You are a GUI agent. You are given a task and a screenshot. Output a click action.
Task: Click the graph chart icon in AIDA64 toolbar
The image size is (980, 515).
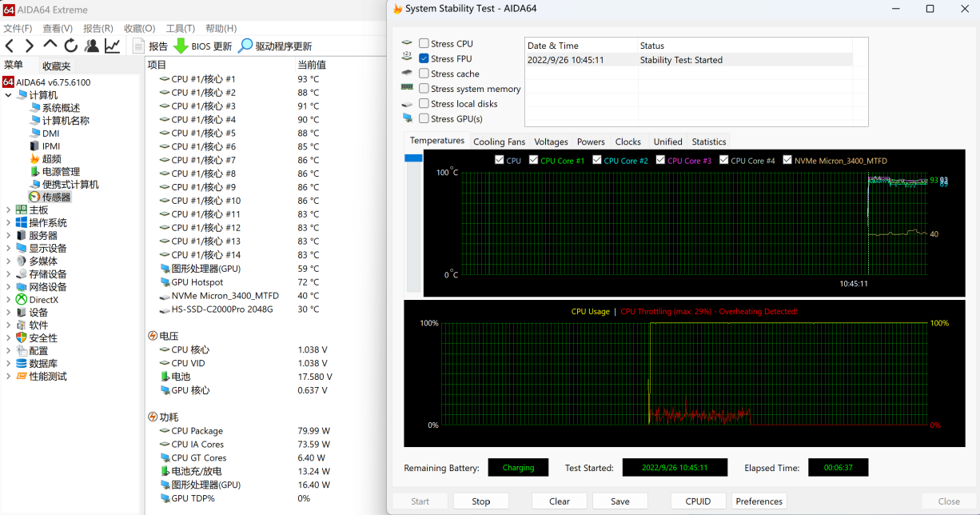(x=113, y=46)
